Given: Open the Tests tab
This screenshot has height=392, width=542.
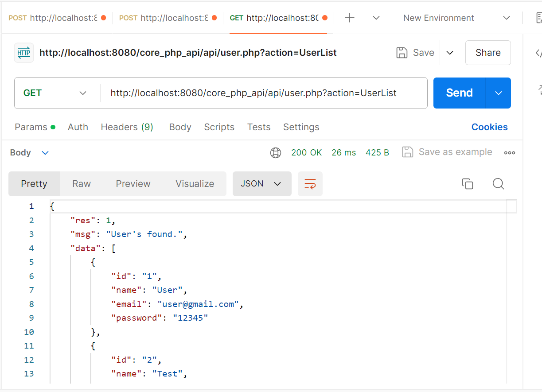Looking at the screenshot, I should [259, 127].
